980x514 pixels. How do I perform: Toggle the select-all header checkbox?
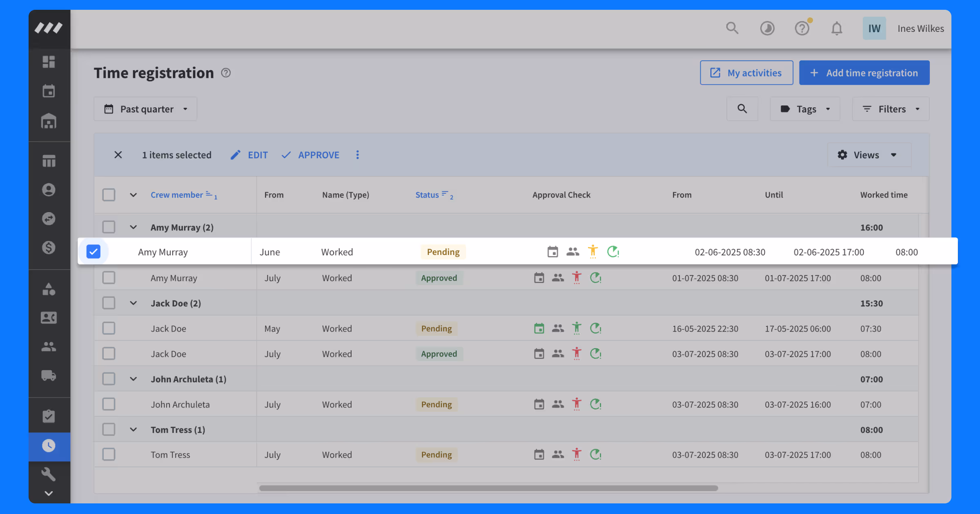pyautogui.click(x=109, y=195)
